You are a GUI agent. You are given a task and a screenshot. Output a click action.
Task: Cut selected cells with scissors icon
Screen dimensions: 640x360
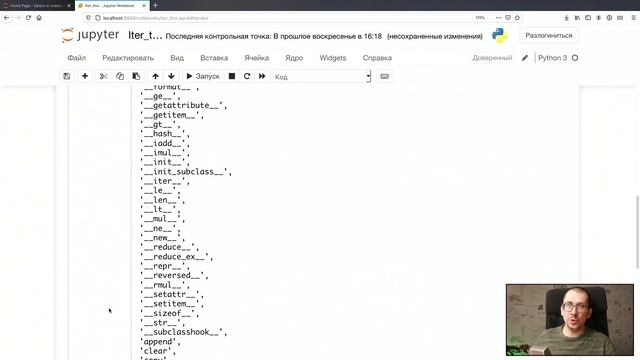(x=104, y=76)
